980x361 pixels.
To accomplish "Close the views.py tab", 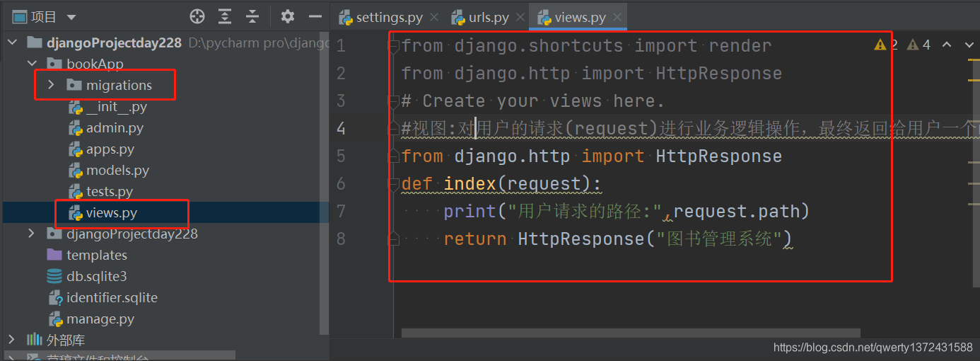I will click(x=617, y=17).
